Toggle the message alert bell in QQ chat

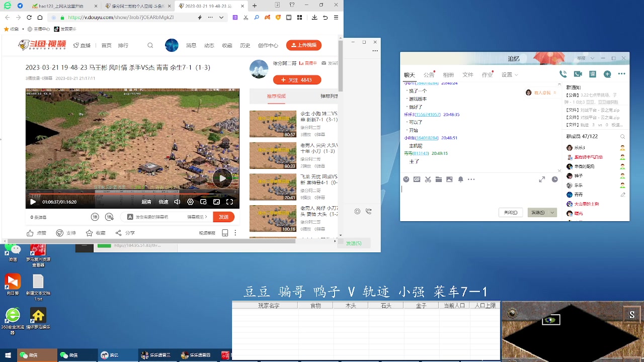click(460, 179)
